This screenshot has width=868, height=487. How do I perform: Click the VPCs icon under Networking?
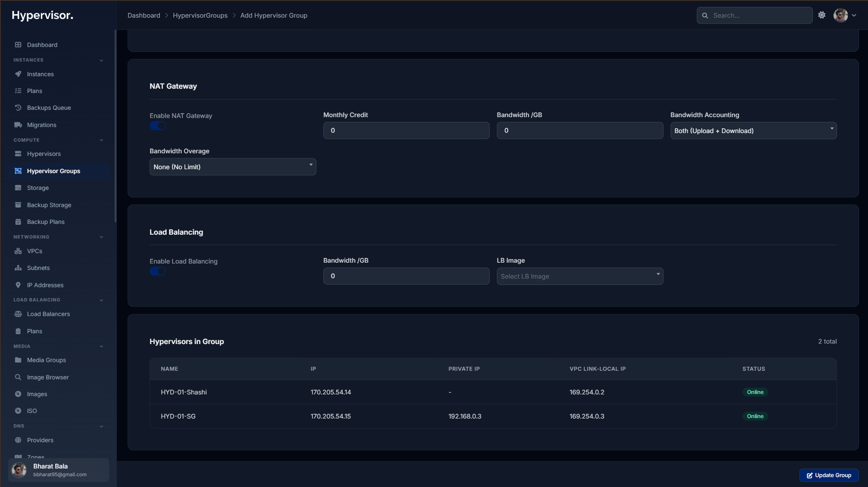pyautogui.click(x=18, y=251)
